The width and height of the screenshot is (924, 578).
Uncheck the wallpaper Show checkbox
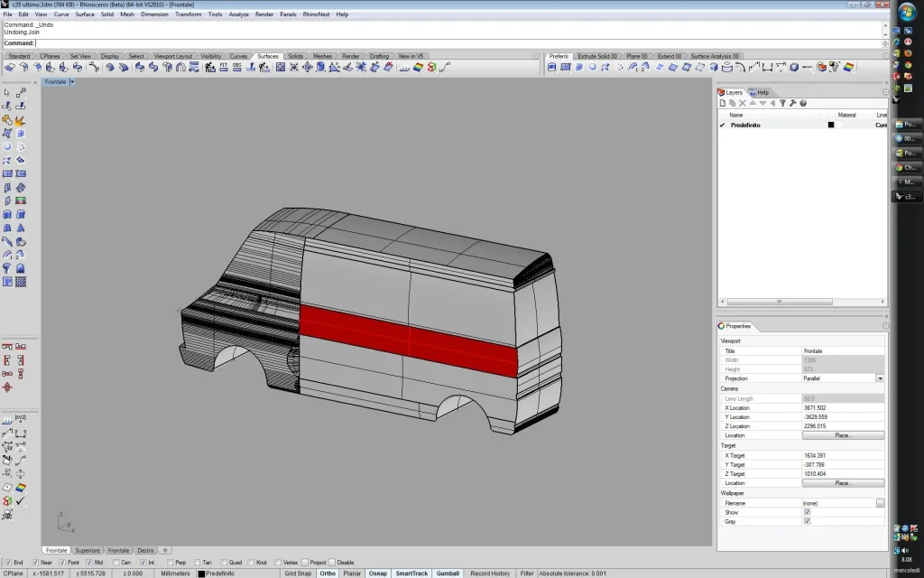pyautogui.click(x=808, y=513)
